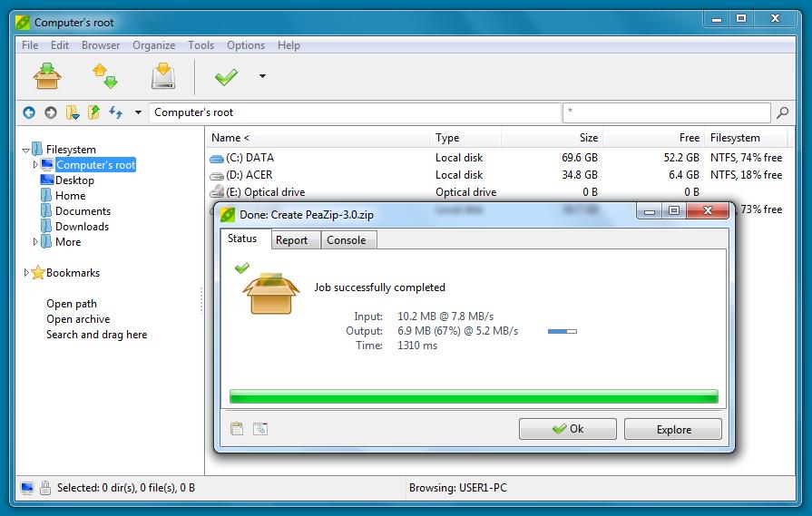Go up one level with folder arrow icon

[93, 112]
